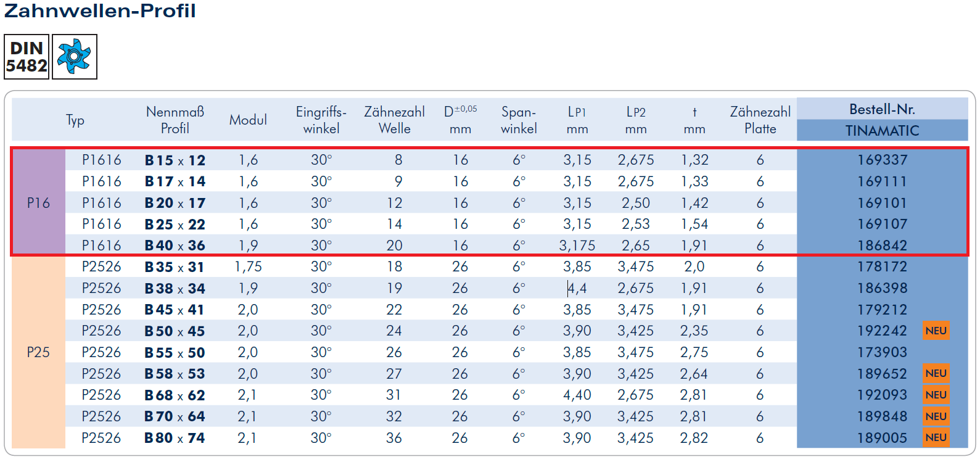The height and width of the screenshot is (462, 980).
Task: Select profile B 25 x 22
Action: point(175,225)
